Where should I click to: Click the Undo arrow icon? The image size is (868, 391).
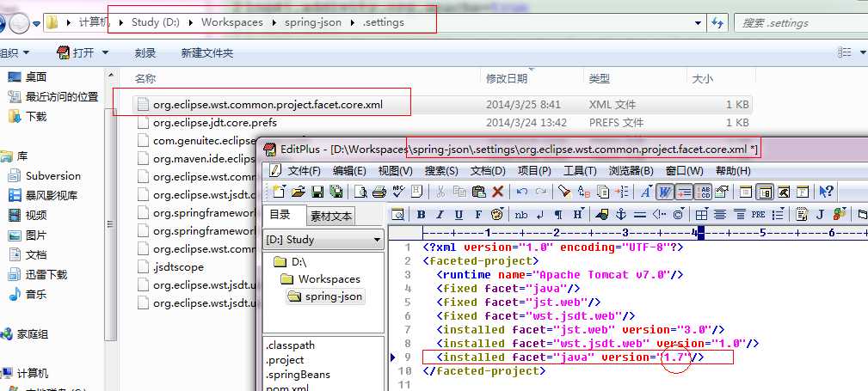[522, 192]
